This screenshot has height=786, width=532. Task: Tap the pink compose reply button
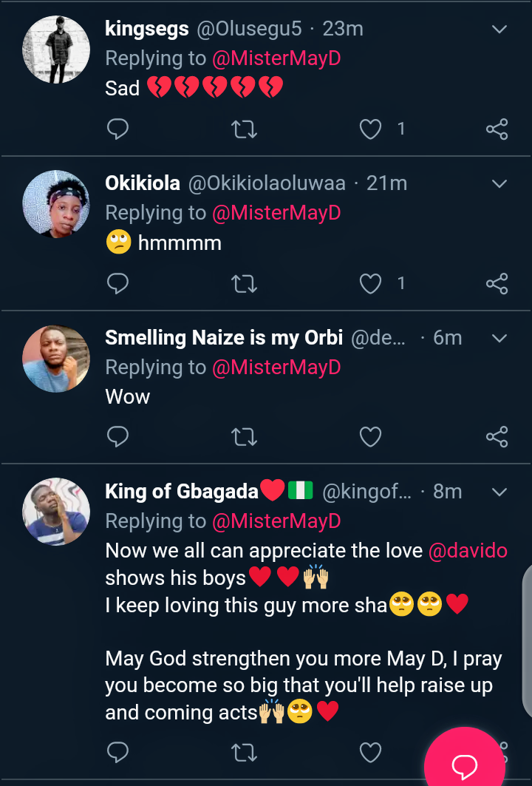(x=464, y=762)
